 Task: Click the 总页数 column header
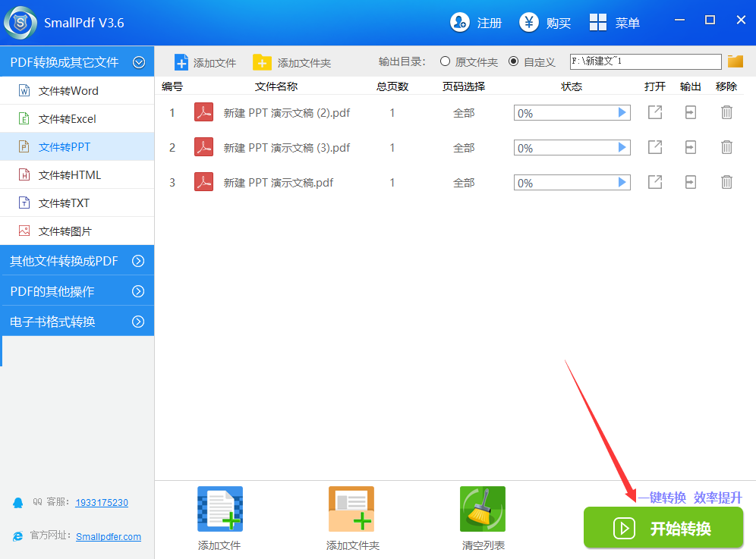[392, 86]
